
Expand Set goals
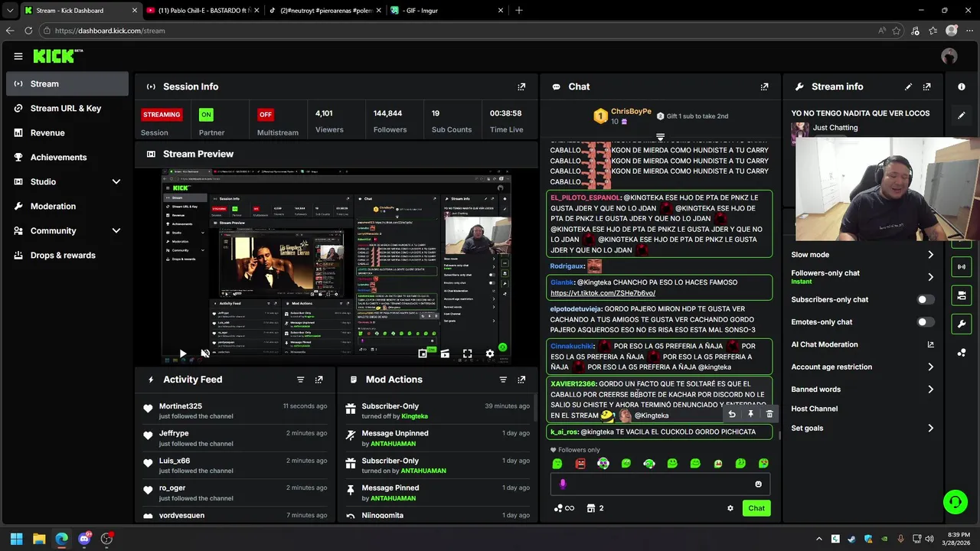point(930,429)
